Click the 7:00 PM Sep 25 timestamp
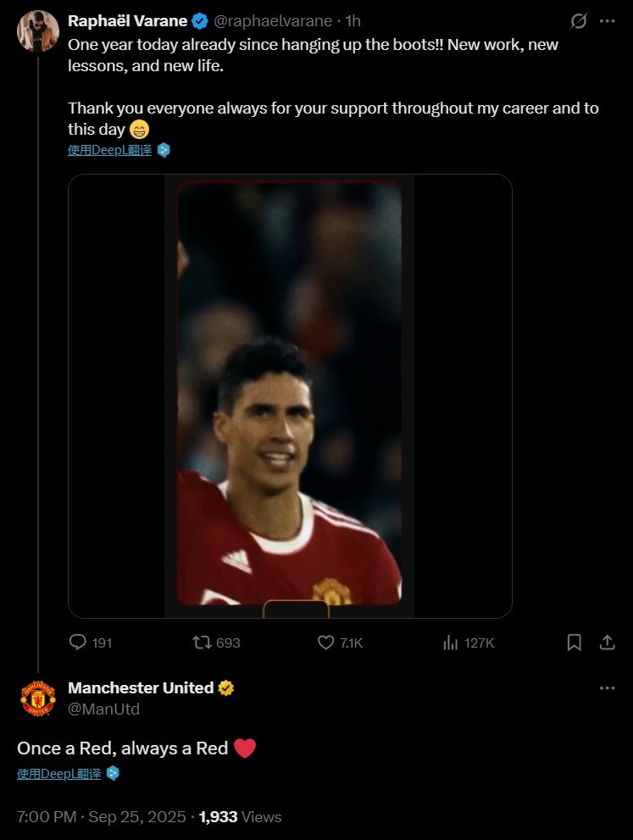The height and width of the screenshot is (840, 633). click(x=101, y=817)
